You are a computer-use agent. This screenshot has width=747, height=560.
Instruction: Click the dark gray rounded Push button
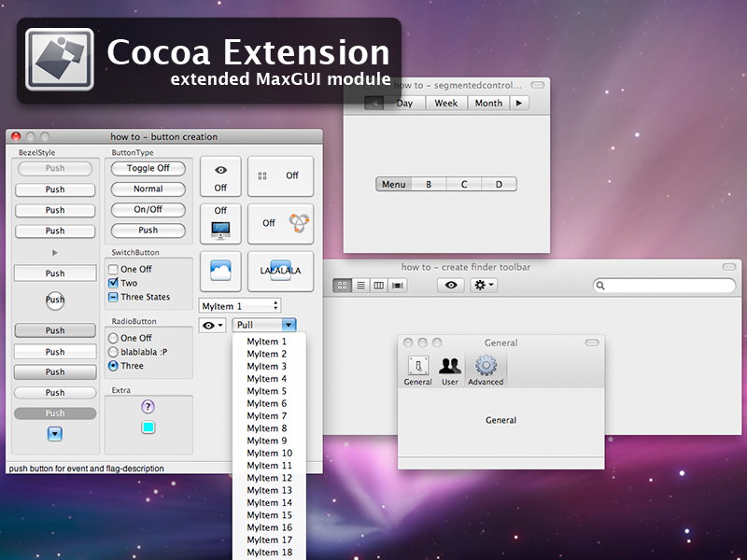(55, 413)
